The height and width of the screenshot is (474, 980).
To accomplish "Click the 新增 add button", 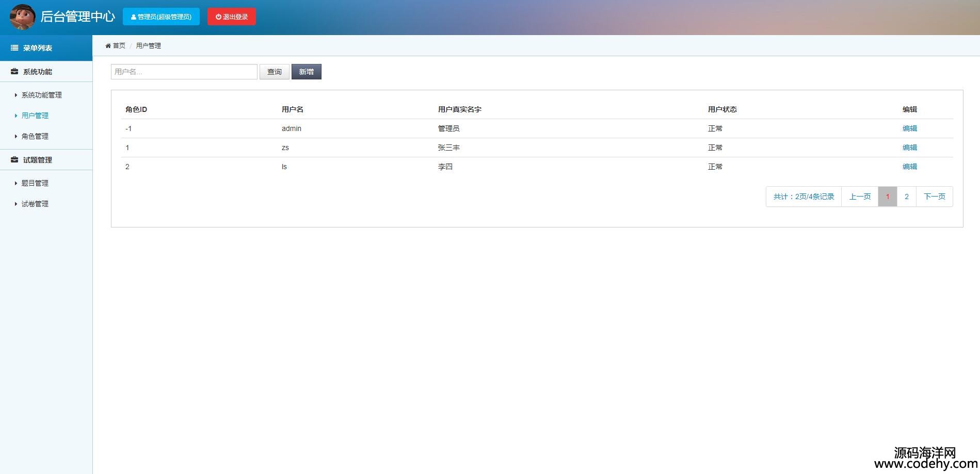I will (307, 72).
